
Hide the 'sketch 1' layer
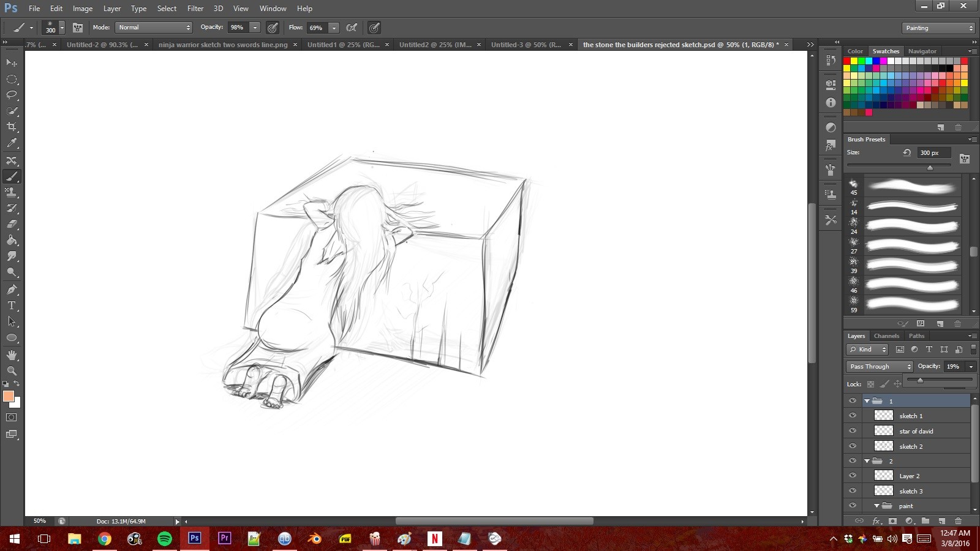point(853,415)
